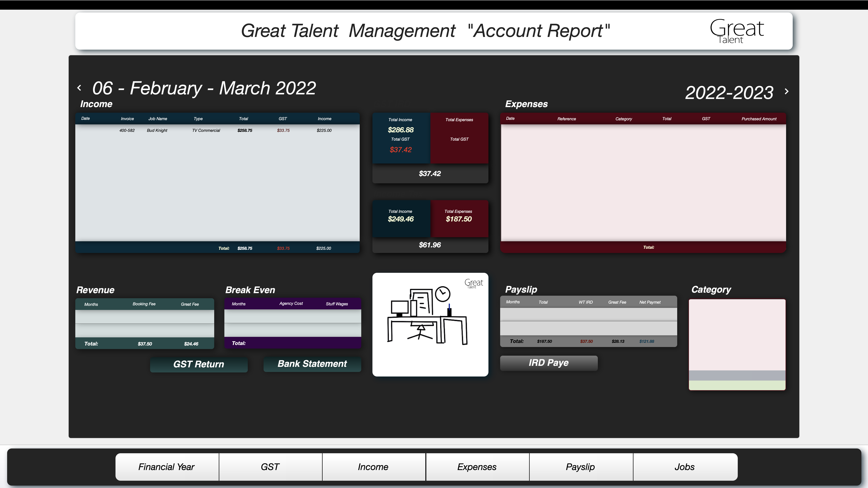Click the 06 - February - March 2022 heading
Image resolution: width=868 pixels, height=488 pixels.
click(x=204, y=88)
